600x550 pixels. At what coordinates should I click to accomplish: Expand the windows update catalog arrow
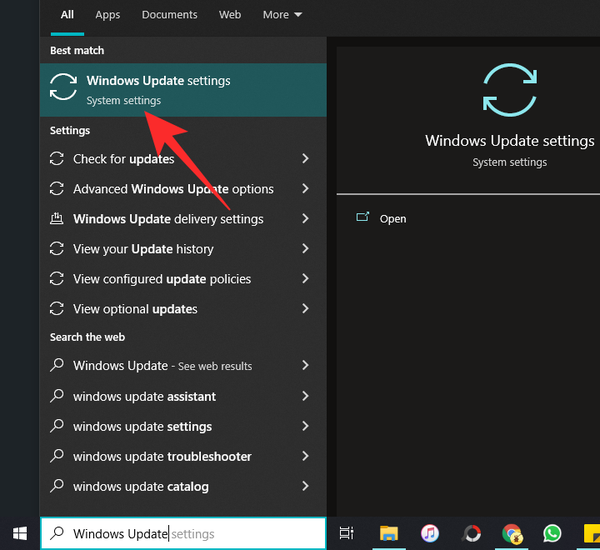(x=305, y=486)
